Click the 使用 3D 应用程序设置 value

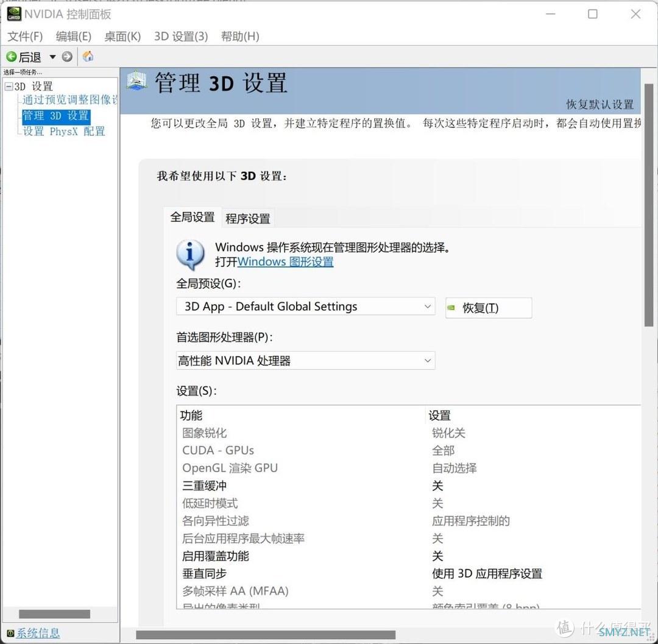pyautogui.click(x=487, y=574)
